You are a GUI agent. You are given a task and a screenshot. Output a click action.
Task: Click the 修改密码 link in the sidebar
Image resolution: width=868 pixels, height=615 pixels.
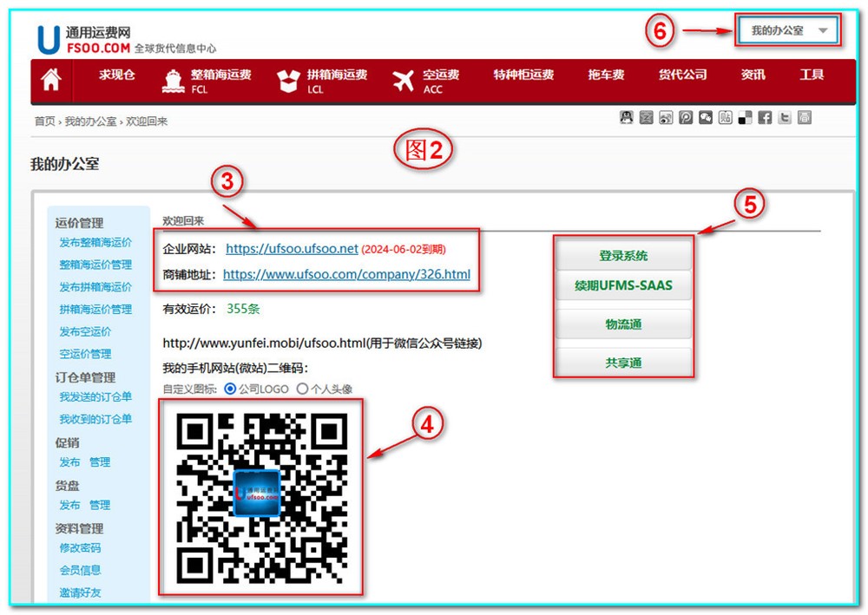coord(80,548)
